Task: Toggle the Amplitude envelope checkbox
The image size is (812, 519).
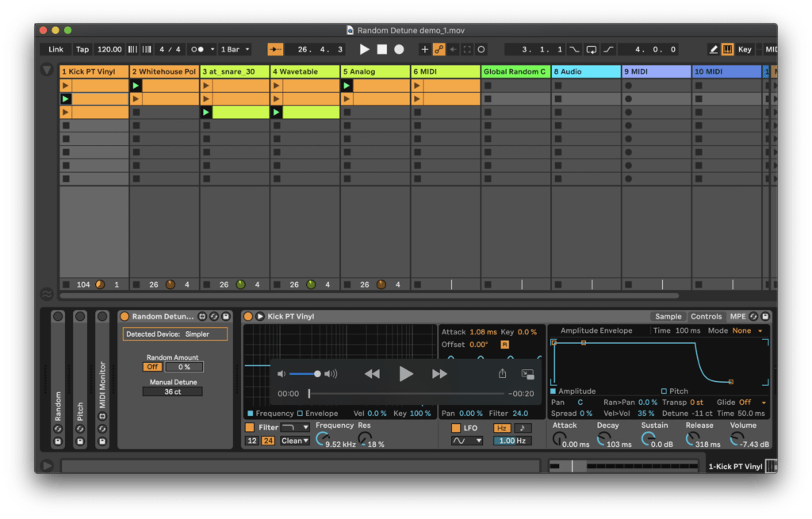Action: (553, 391)
